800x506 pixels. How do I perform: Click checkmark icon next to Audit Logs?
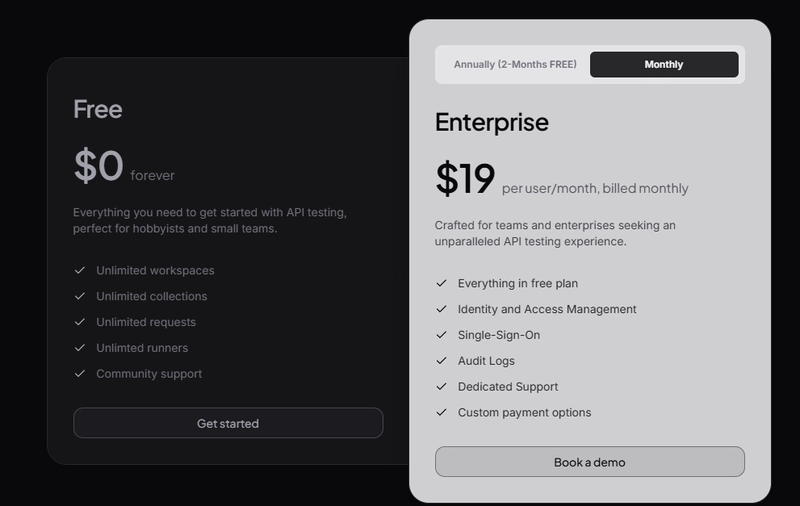coord(441,361)
